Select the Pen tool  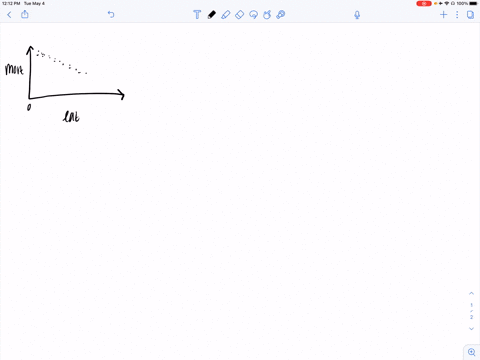[211, 15]
